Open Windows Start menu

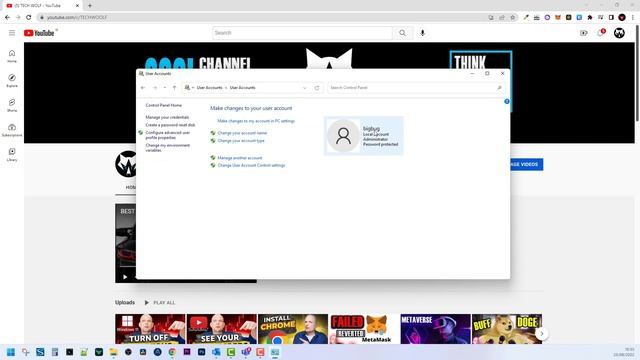tap(11, 352)
